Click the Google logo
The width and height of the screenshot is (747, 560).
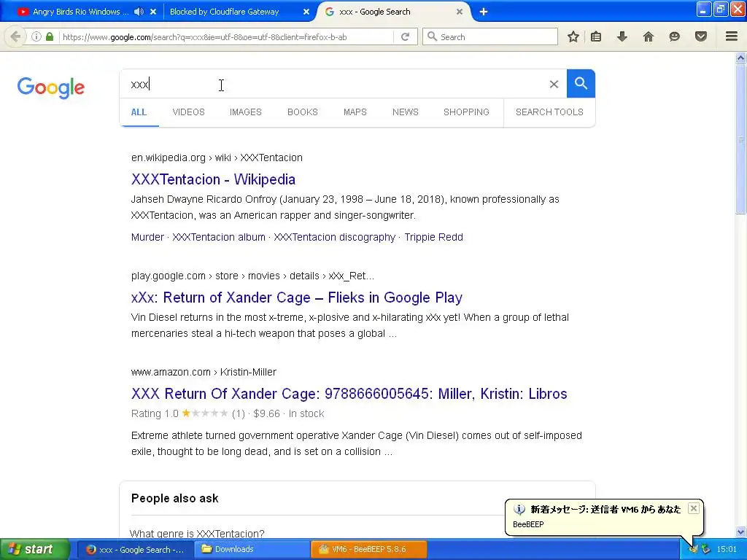[x=51, y=87]
